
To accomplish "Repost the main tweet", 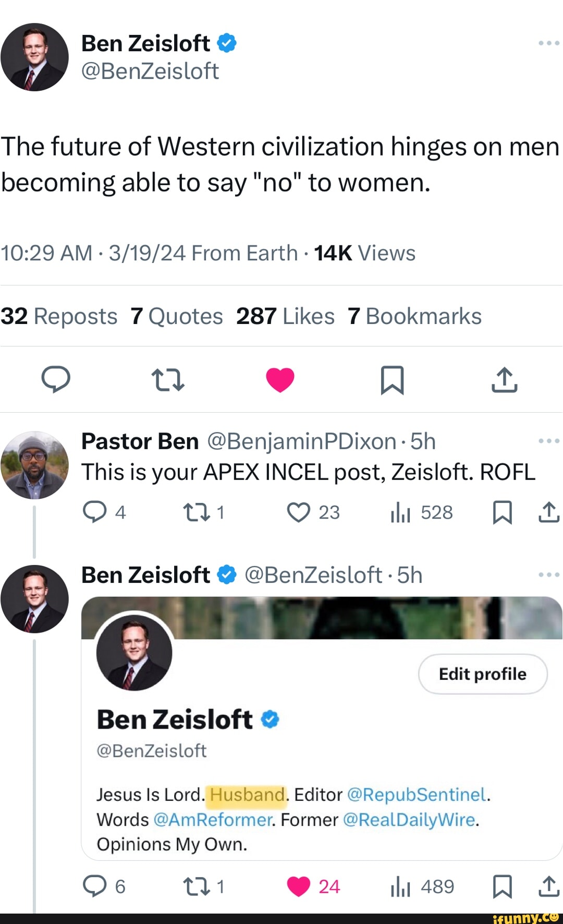I will 167,379.
